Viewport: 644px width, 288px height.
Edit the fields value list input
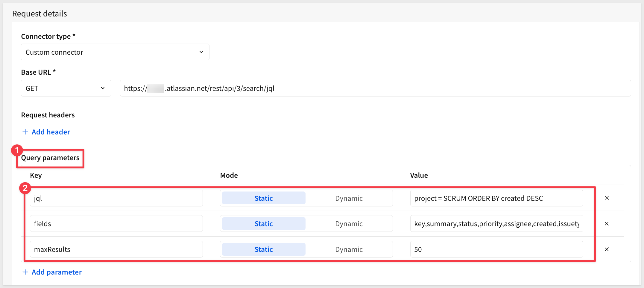496,224
